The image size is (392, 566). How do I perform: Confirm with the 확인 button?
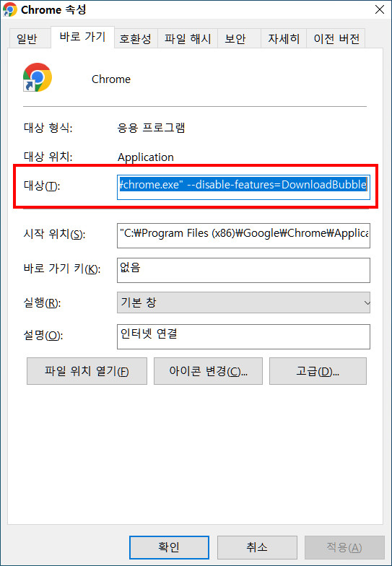[x=169, y=547]
